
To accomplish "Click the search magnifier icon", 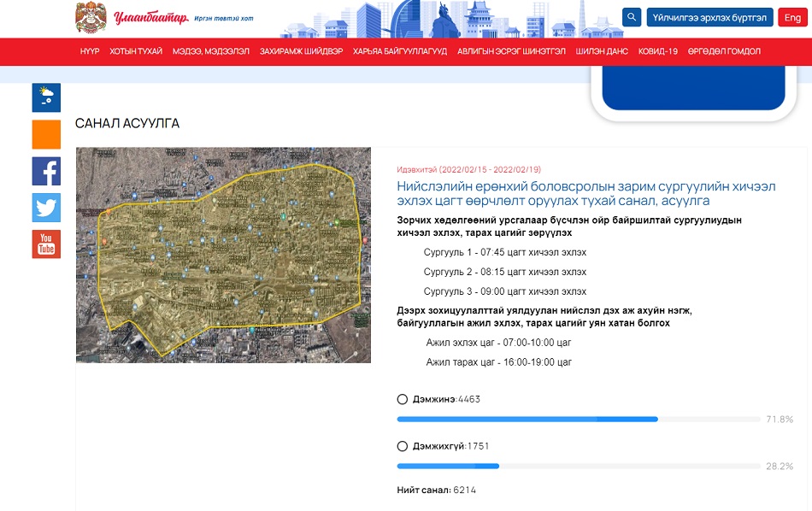I will [632, 17].
